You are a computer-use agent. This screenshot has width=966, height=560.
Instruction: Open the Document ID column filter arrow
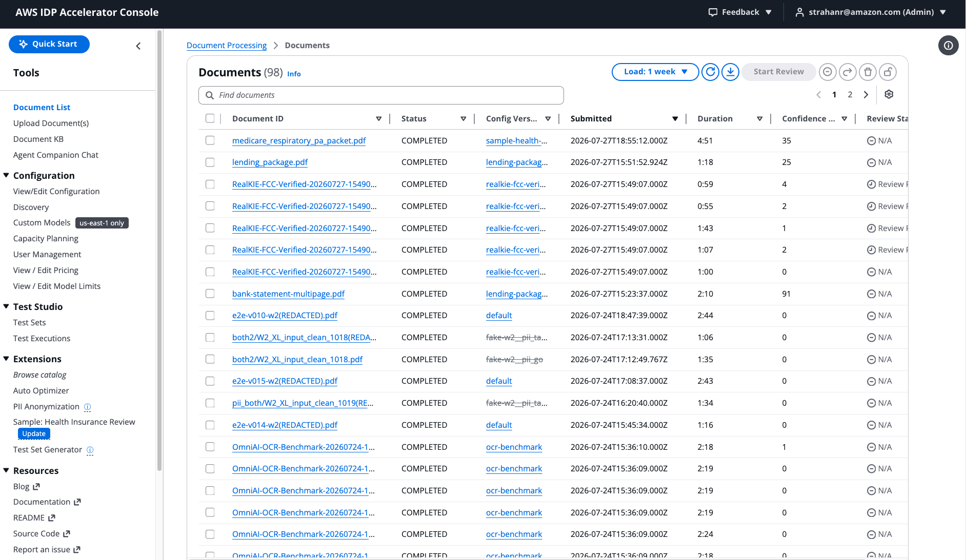click(379, 119)
